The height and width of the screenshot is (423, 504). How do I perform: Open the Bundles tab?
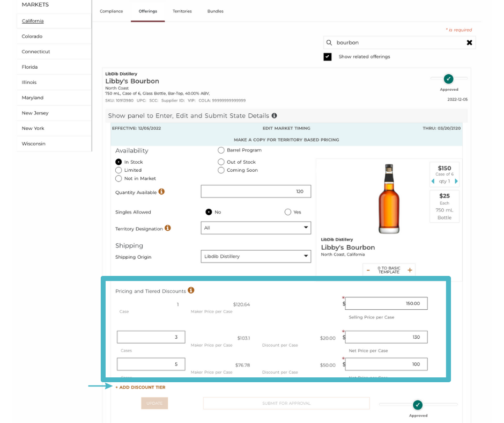coord(216,11)
